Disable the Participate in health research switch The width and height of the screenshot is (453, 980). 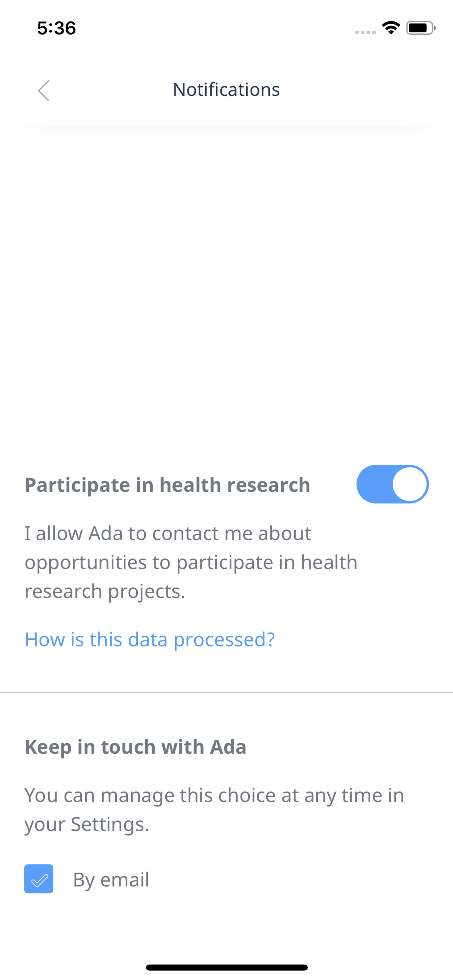point(392,484)
